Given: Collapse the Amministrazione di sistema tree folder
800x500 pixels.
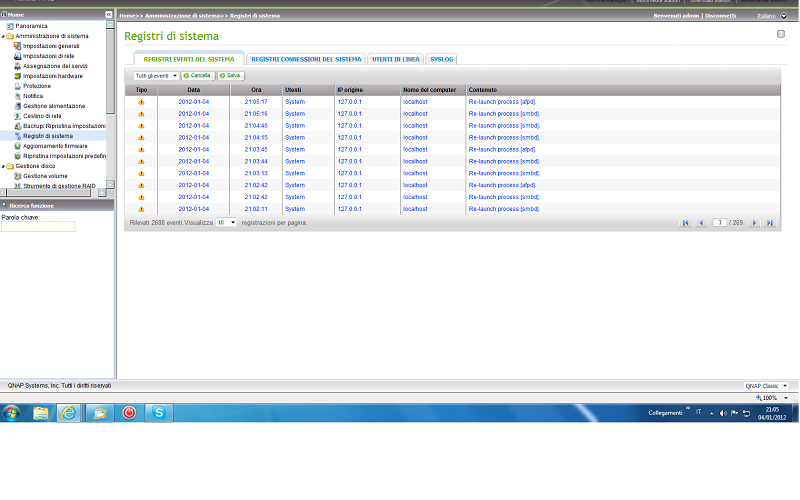Looking at the screenshot, I should pos(4,36).
